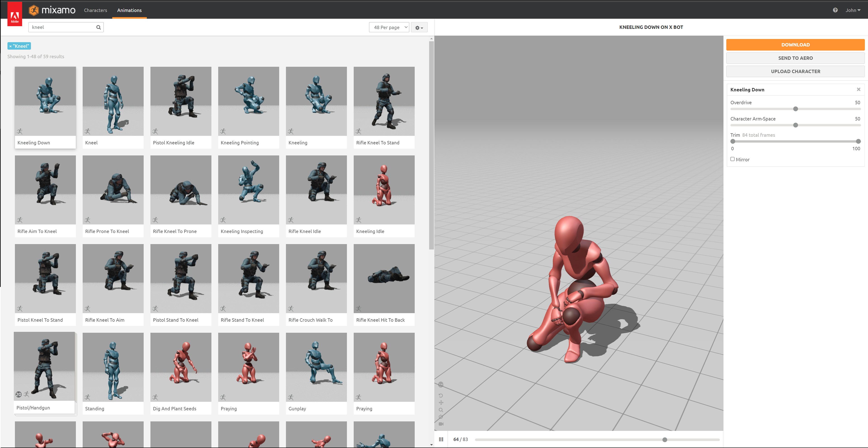Click the zoom magnifier icon in viewer
The height and width of the screenshot is (448, 868).
coord(441,410)
